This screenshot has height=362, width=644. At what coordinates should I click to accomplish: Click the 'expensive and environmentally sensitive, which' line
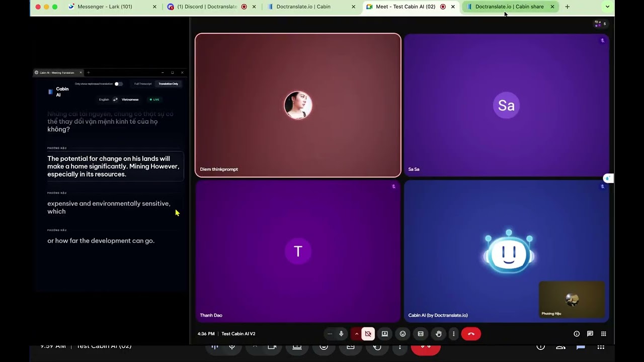[x=109, y=208]
